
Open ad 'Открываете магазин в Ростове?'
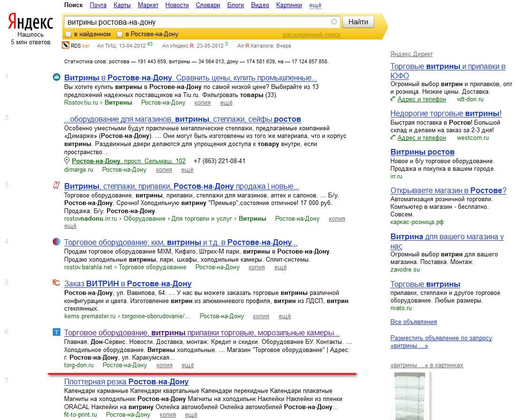pos(448,191)
